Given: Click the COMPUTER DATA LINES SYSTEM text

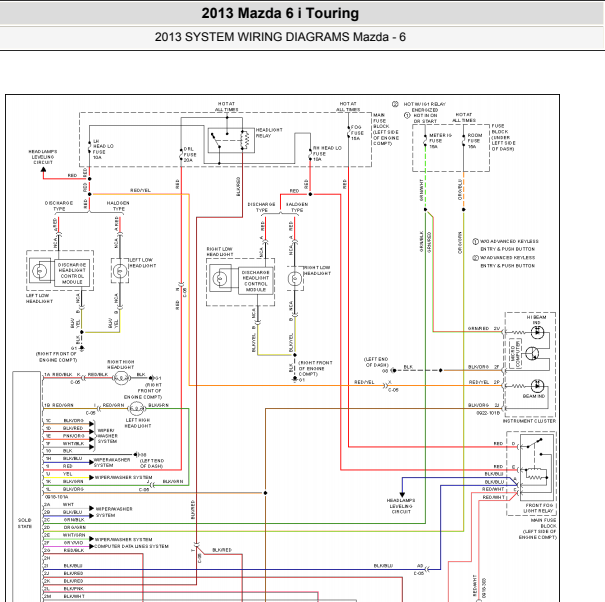Looking at the screenshot, I should [x=131, y=546].
